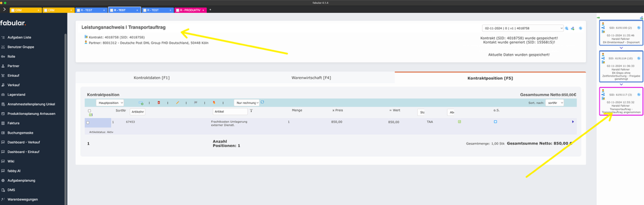Open Lagerstand in the sidebar
The width and height of the screenshot is (644, 205).
(x=16, y=94)
